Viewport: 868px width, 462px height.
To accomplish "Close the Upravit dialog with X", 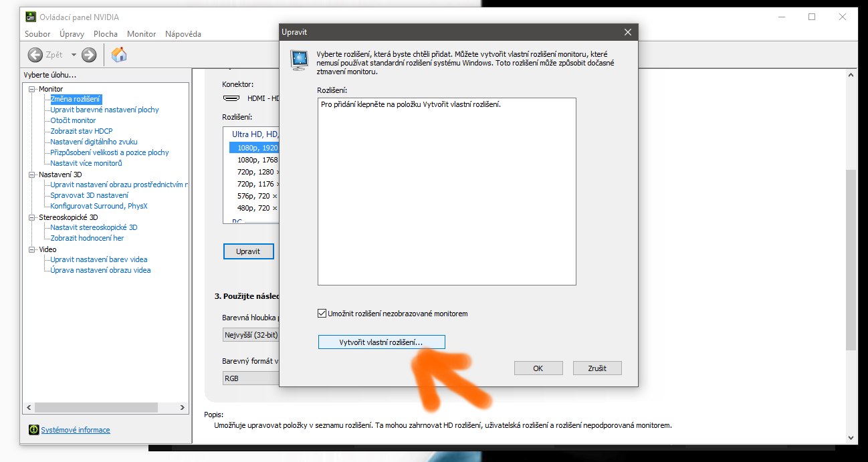I will tap(627, 32).
